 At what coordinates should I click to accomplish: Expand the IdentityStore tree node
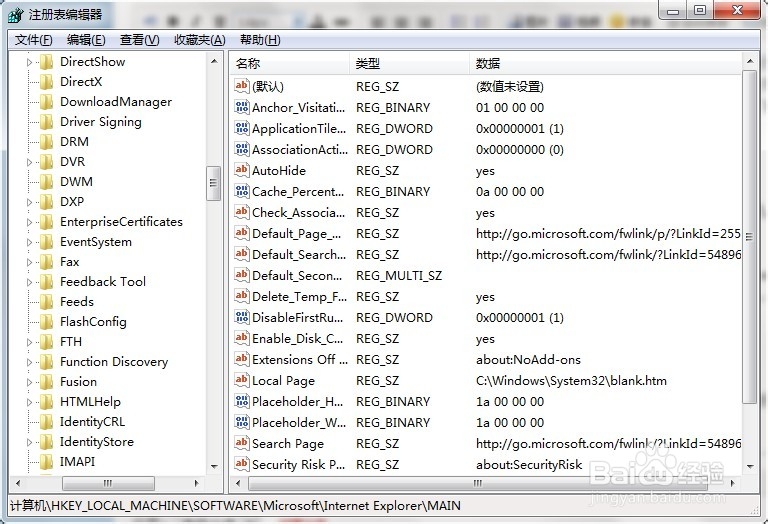click(x=29, y=442)
